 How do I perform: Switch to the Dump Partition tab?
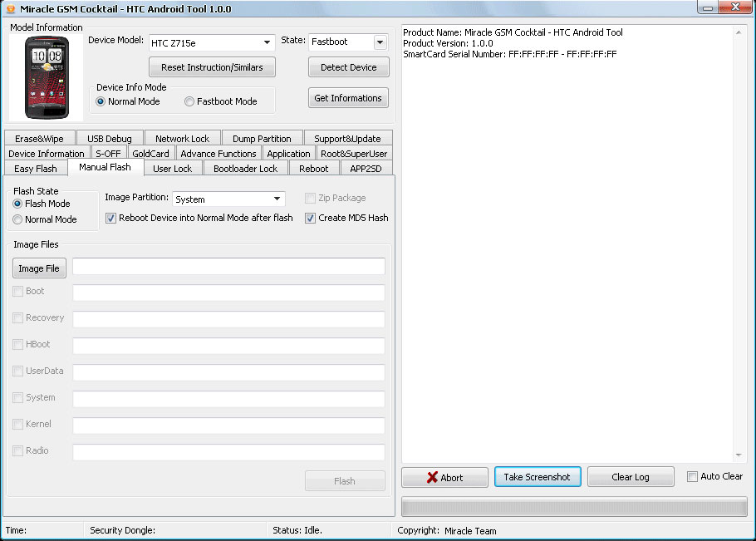pos(262,139)
